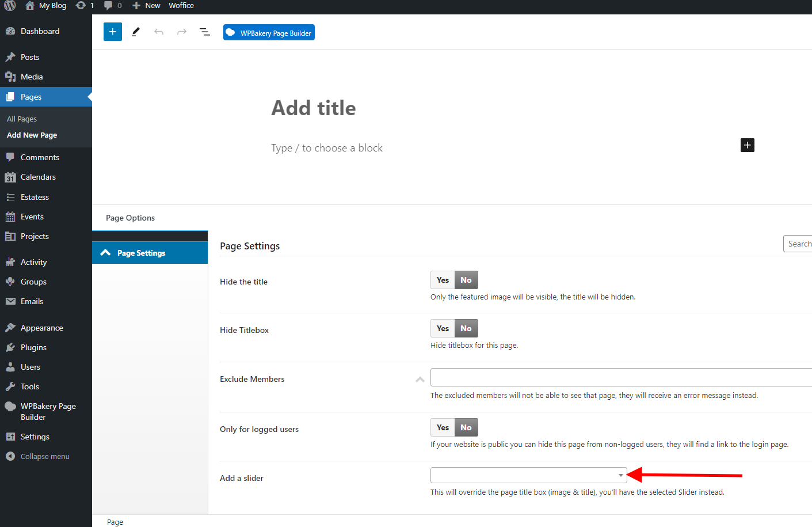Viewport: 812px width, 527px height.
Task: Click the Redo arrow
Action: click(x=182, y=32)
